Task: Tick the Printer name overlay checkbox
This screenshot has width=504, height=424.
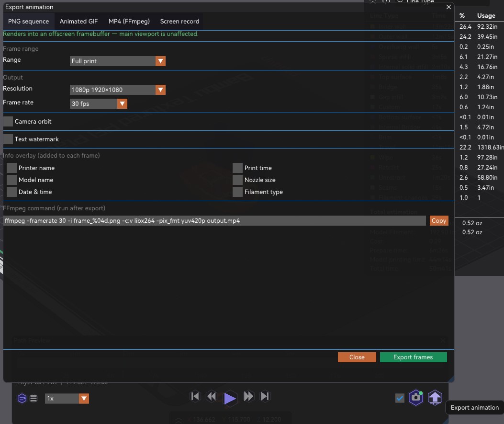Action: 11,168
